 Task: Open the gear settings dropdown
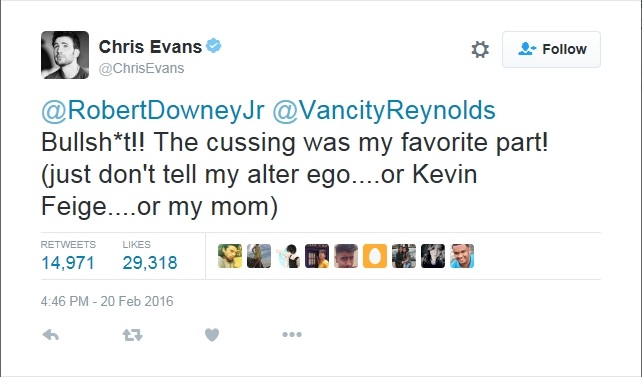tap(480, 50)
